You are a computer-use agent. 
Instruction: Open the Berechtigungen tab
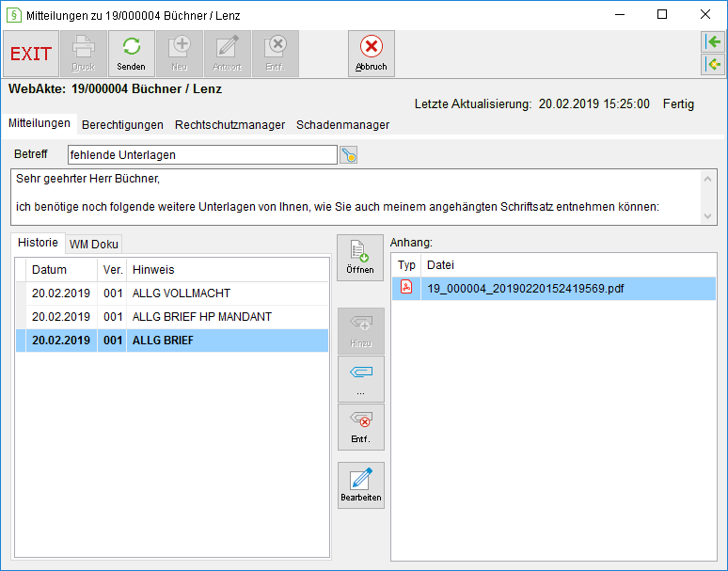pyautogui.click(x=122, y=125)
